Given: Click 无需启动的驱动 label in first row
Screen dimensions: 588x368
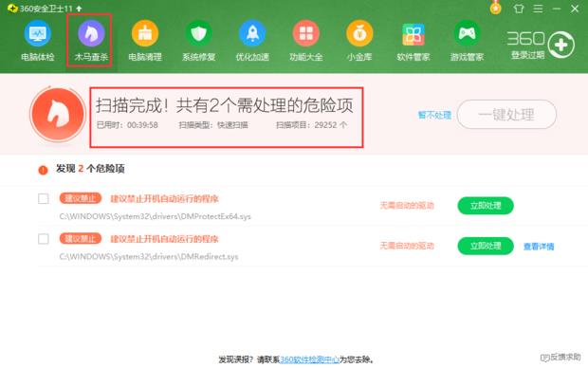Looking at the screenshot, I should (407, 205).
